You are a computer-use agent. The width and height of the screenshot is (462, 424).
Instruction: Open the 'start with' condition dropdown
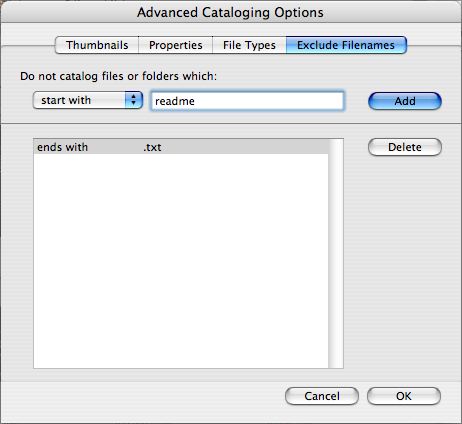[x=88, y=100]
